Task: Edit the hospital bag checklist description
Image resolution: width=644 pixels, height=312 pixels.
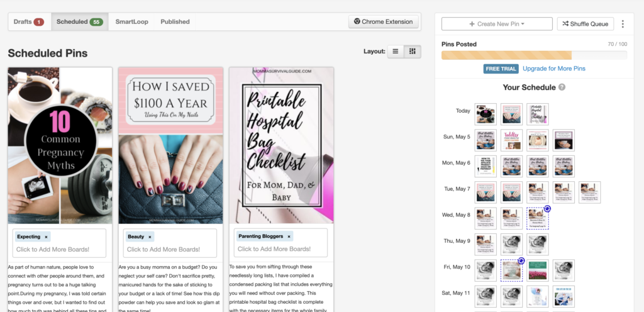Action: pyautogui.click(x=281, y=287)
